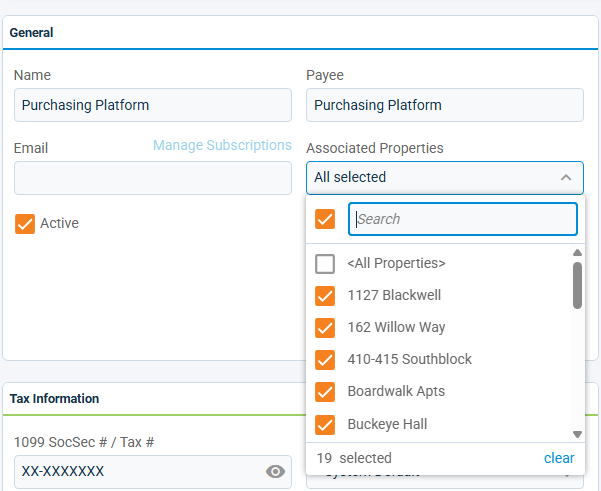
Task: Uncheck the 1127 Blackwell property
Action: click(325, 296)
